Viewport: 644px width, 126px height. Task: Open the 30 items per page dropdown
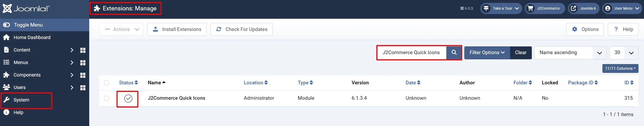tap(624, 53)
